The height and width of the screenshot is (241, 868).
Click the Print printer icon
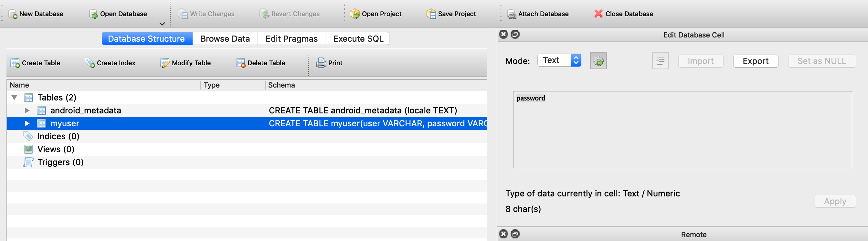[x=321, y=63]
